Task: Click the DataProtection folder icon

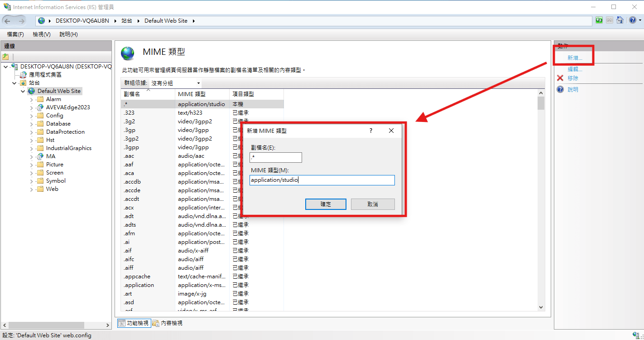Action: point(40,132)
